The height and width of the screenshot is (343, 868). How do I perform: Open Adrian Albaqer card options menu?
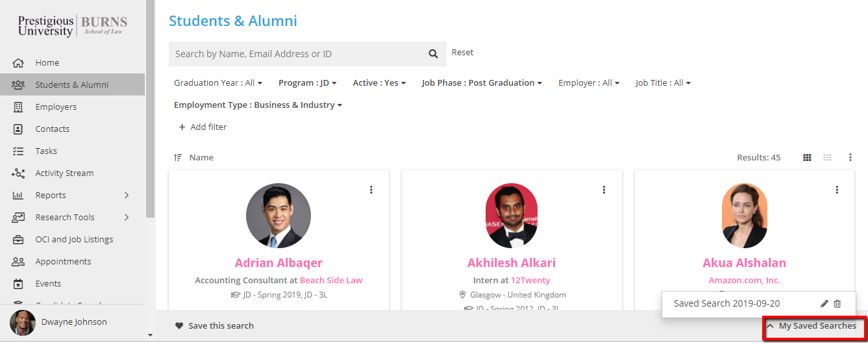pos(371,190)
